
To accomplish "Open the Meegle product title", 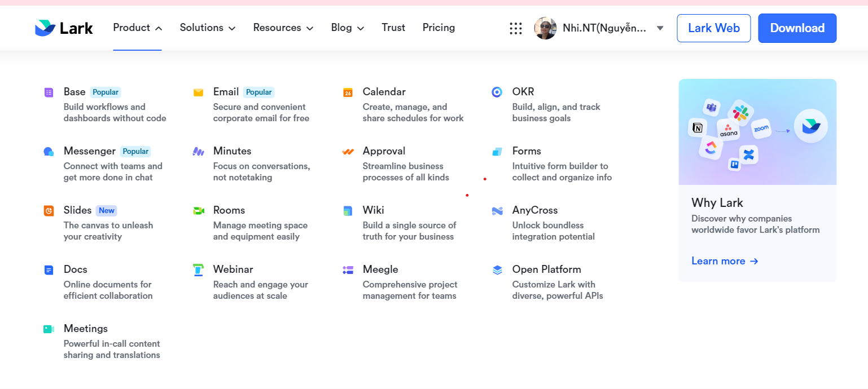I will [x=380, y=269].
